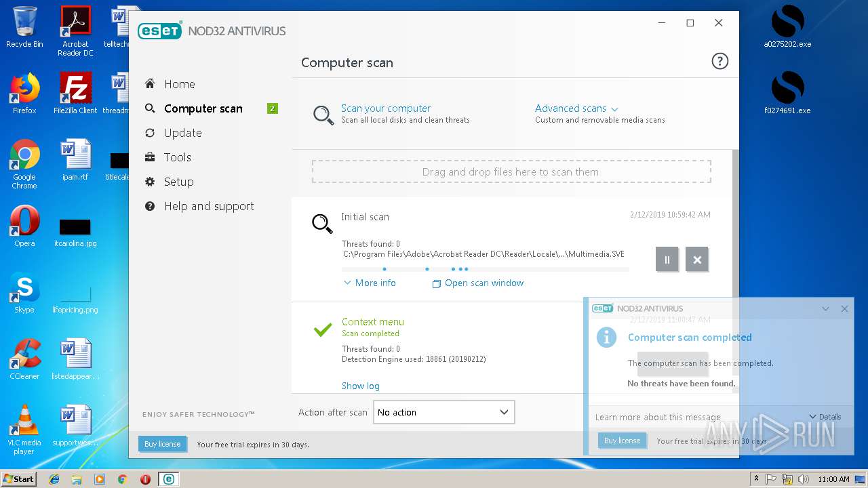Open the Home section in ESET sidebar
Image resolution: width=868 pixels, height=488 pixels.
click(x=179, y=84)
